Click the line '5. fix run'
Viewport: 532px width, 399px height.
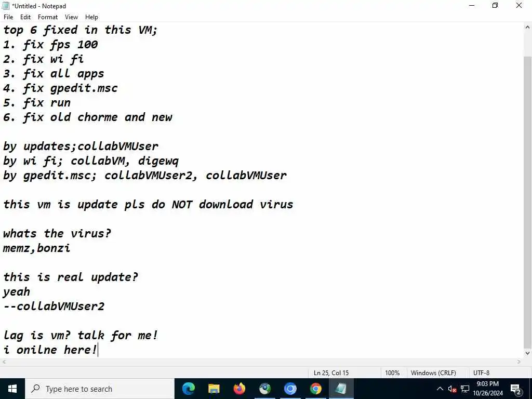tap(37, 103)
